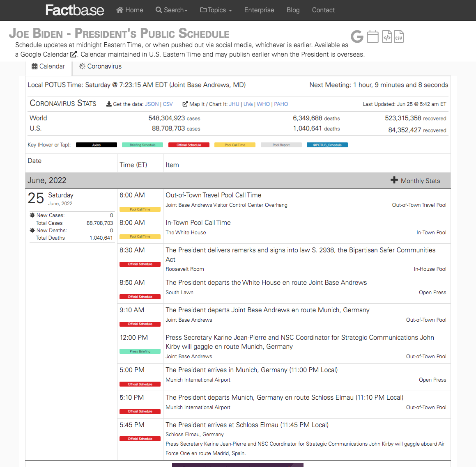Viewport: 476px width, 467px height.
Task: Switch to the Calendar tab
Action: click(x=48, y=66)
